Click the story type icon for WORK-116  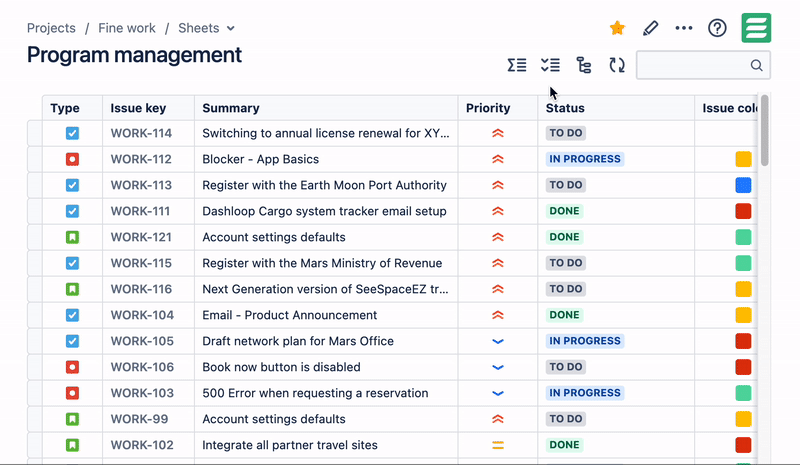click(72, 289)
